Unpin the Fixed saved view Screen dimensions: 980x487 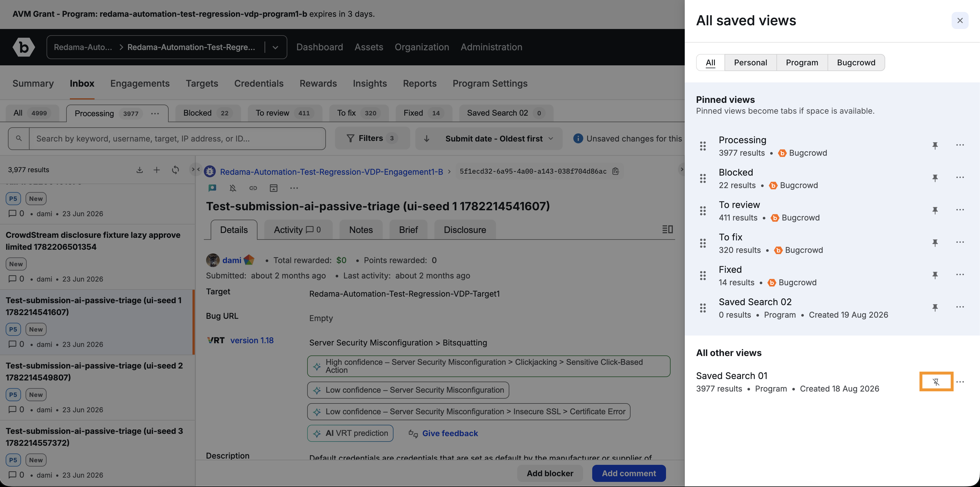935,275
